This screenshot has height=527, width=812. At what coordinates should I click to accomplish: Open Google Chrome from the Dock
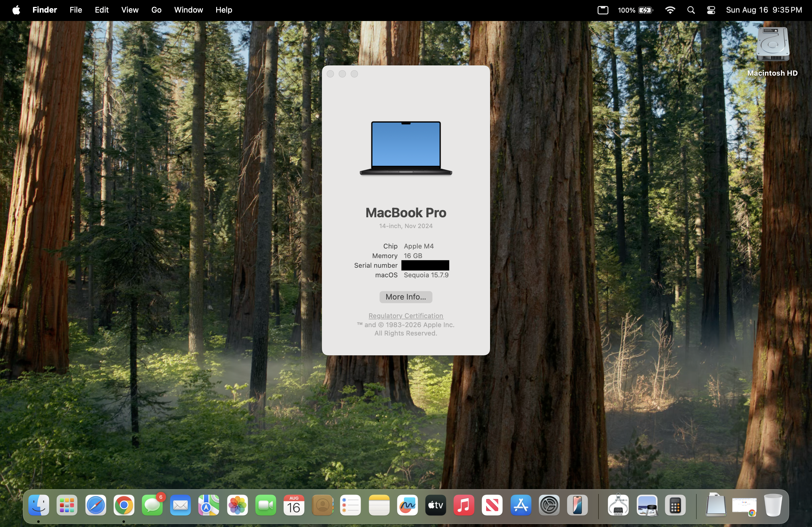click(124, 505)
